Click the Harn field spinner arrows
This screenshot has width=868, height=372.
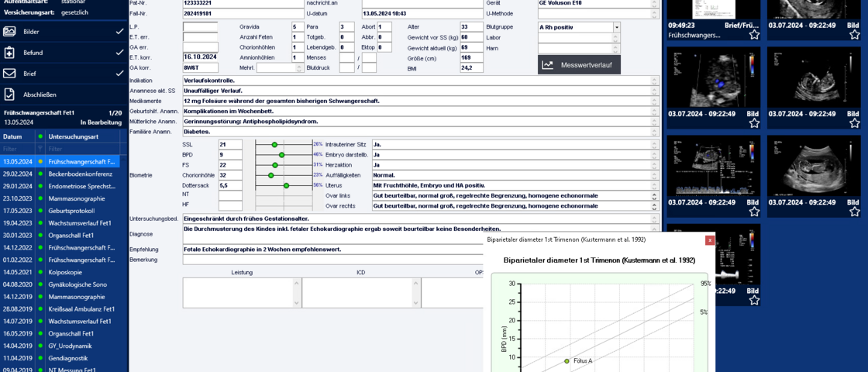pos(617,48)
